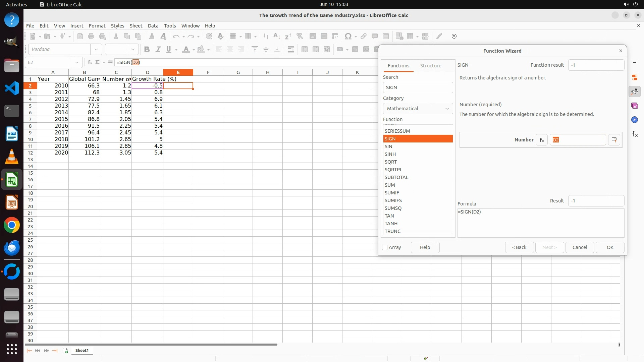Click the OK button in Function Wizard
This screenshot has width=644, height=362.
point(609,247)
